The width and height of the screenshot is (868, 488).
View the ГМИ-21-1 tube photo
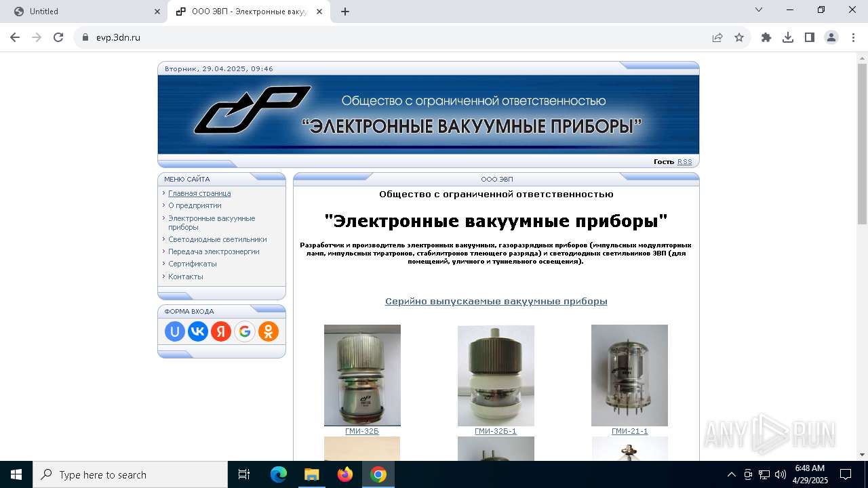coord(629,375)
